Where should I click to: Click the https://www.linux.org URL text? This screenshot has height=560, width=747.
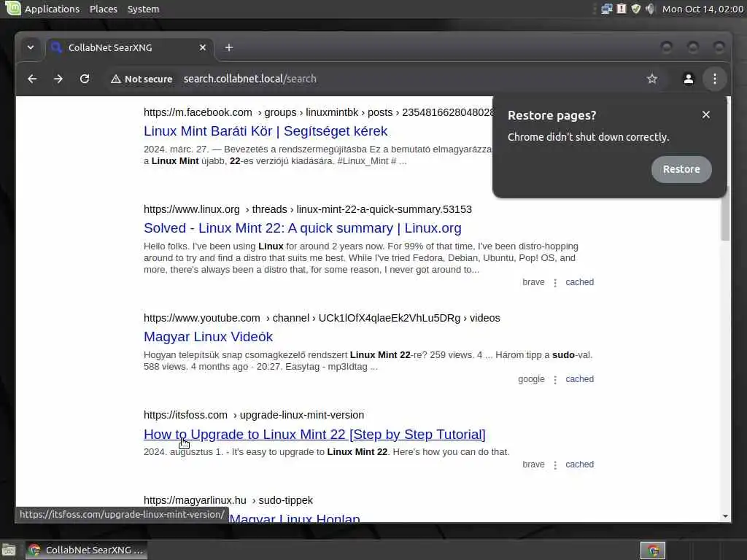pos(192,209)
